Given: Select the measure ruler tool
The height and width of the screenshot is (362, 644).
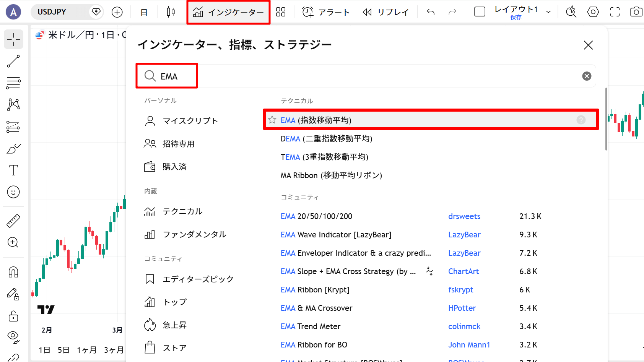Looking at the screenshot, I should pyautogui.click(x=13, y=221).
